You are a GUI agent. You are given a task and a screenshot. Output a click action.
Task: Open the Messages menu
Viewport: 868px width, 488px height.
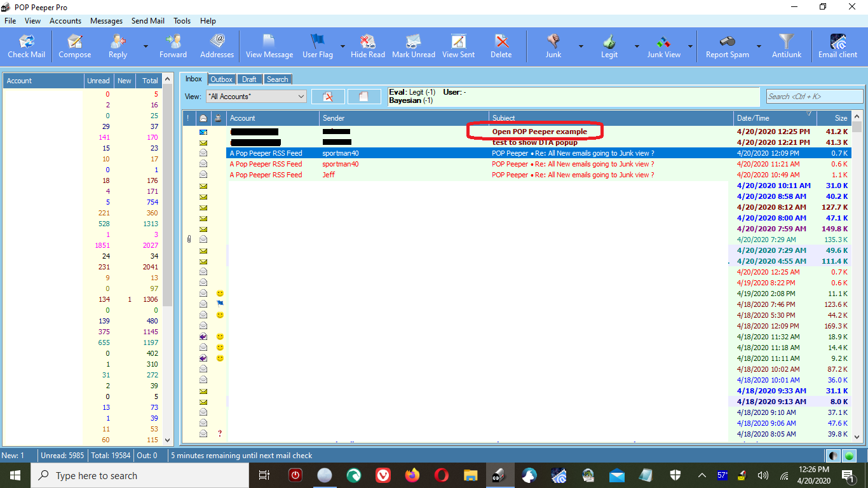coord(106,21)
